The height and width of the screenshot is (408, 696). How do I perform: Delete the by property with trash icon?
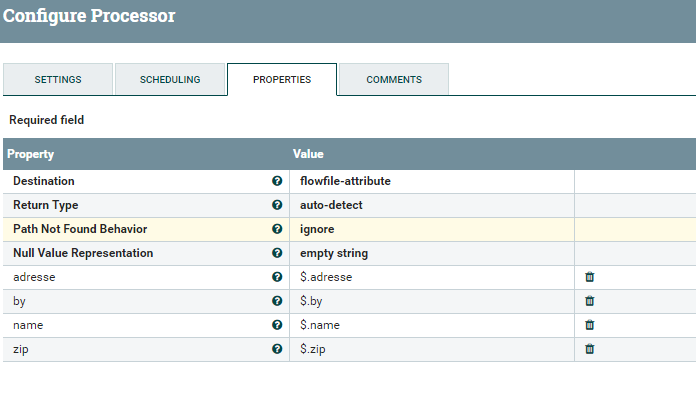tap(589, 301)
